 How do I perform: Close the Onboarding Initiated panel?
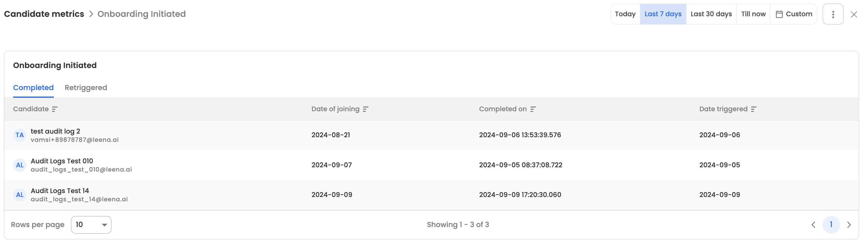[854, 14]
